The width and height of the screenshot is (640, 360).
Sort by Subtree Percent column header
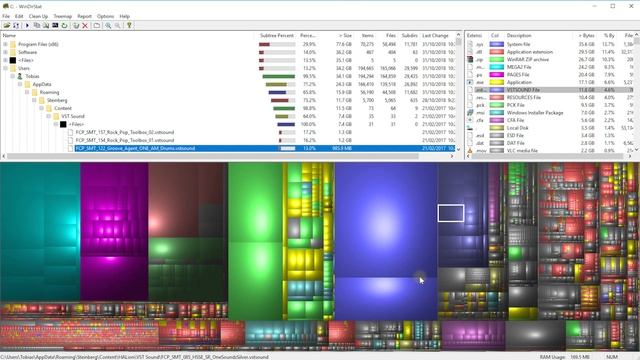click(276, 36)
